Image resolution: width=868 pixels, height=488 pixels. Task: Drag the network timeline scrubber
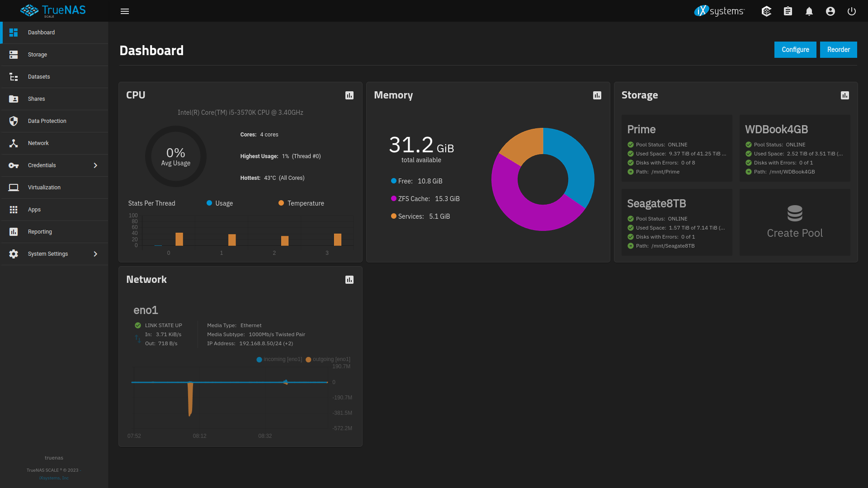(286, 382)
